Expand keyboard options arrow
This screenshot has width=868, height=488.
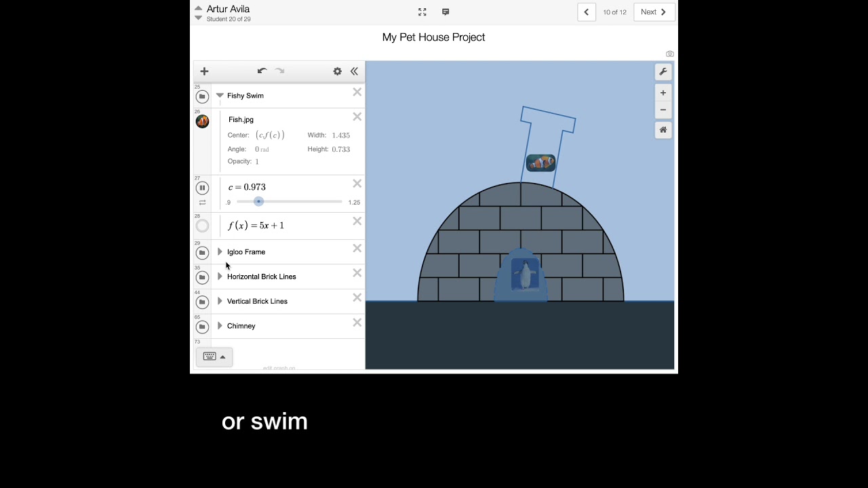pos(222,357)
